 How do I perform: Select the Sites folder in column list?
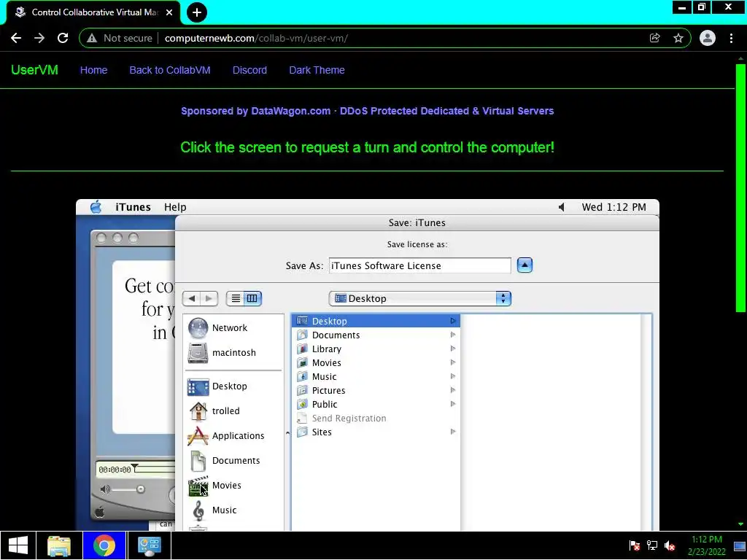tap(376, 432)
